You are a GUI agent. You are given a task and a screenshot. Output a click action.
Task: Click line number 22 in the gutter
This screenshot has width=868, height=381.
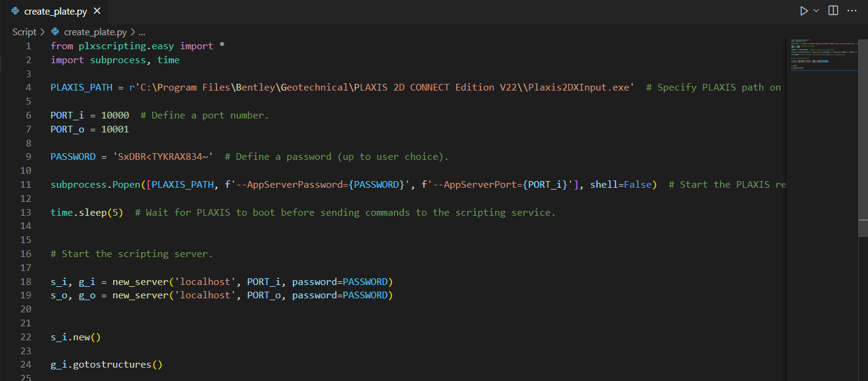26,337
